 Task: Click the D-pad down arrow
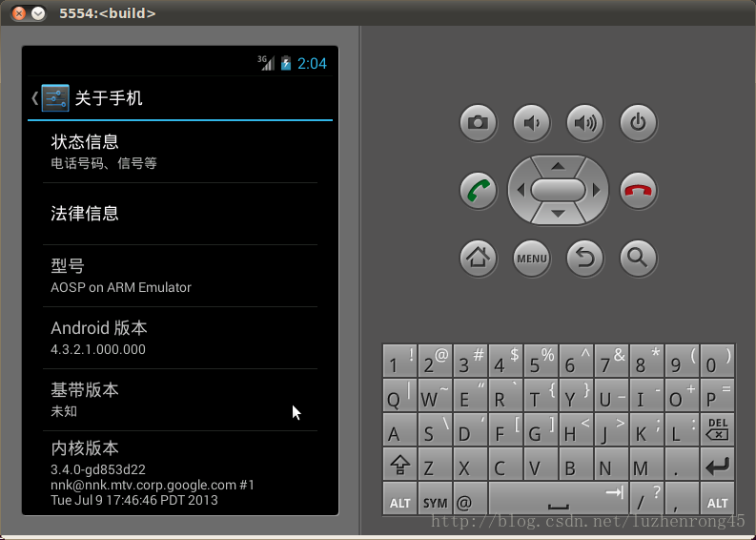558,214
